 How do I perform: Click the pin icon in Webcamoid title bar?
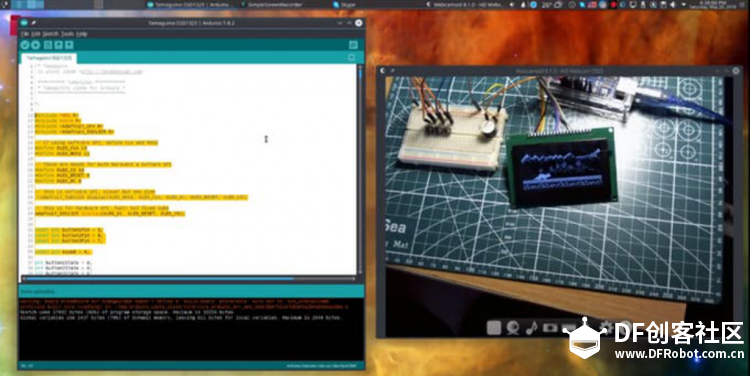tap(392, 71)
